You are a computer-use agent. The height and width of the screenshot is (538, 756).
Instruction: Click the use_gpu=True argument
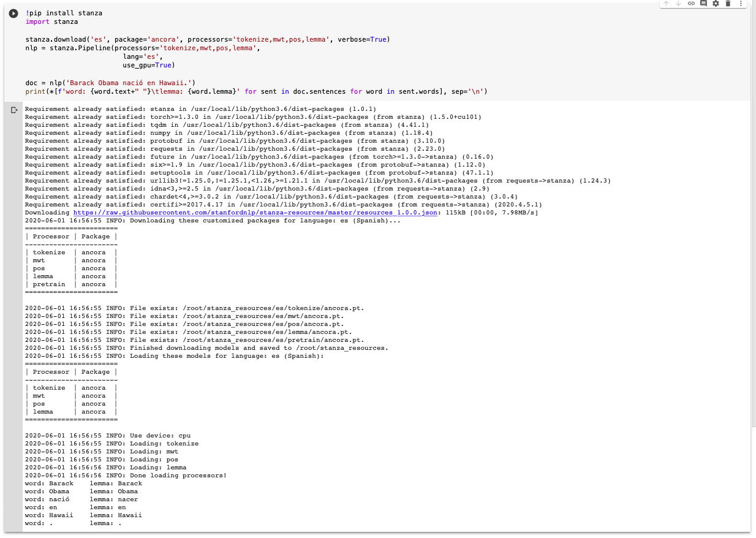[146, 65]
